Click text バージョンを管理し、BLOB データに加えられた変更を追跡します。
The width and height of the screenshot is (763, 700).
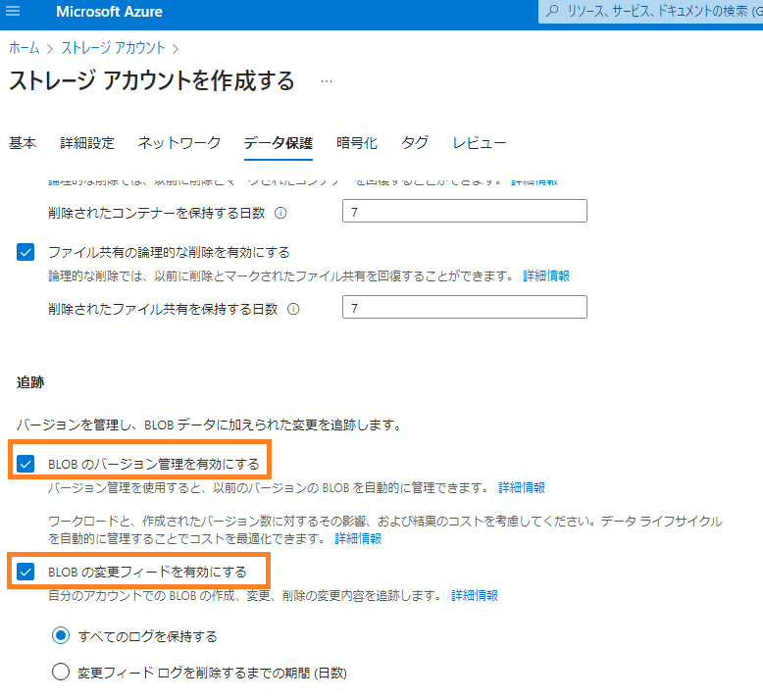point(210,425)
